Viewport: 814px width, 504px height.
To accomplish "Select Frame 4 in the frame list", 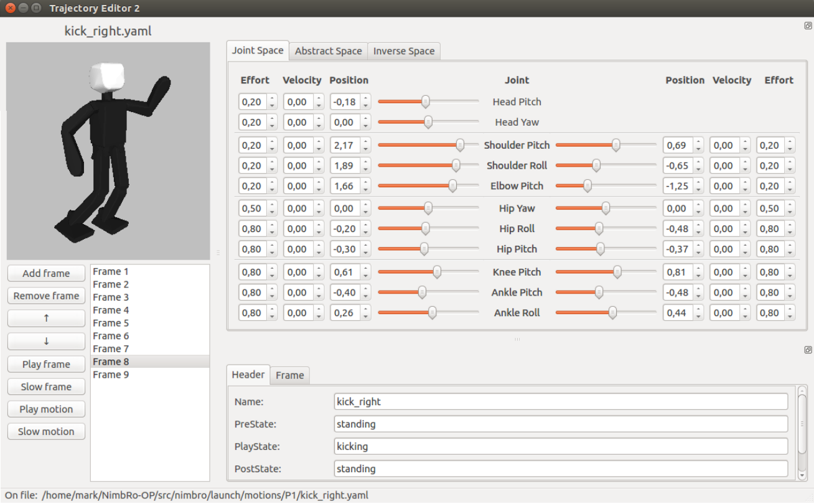I will click(x=150, y=310).
